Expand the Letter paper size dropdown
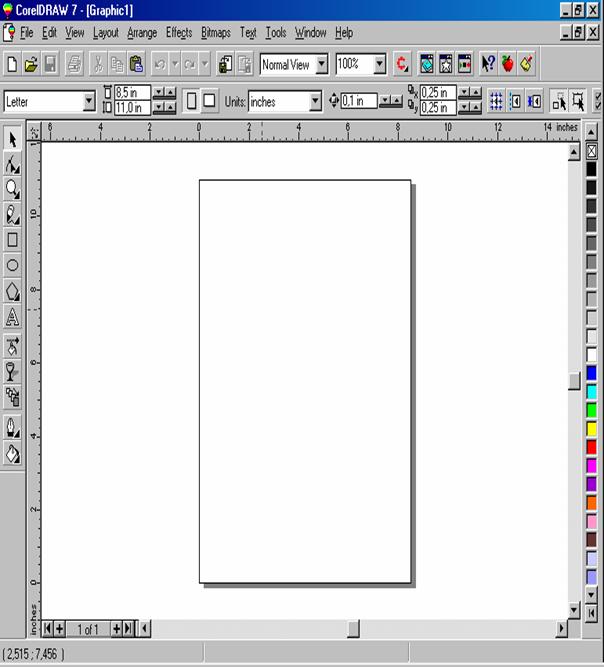The height and width of the screenshot is (667, 604). coord(89,101)
